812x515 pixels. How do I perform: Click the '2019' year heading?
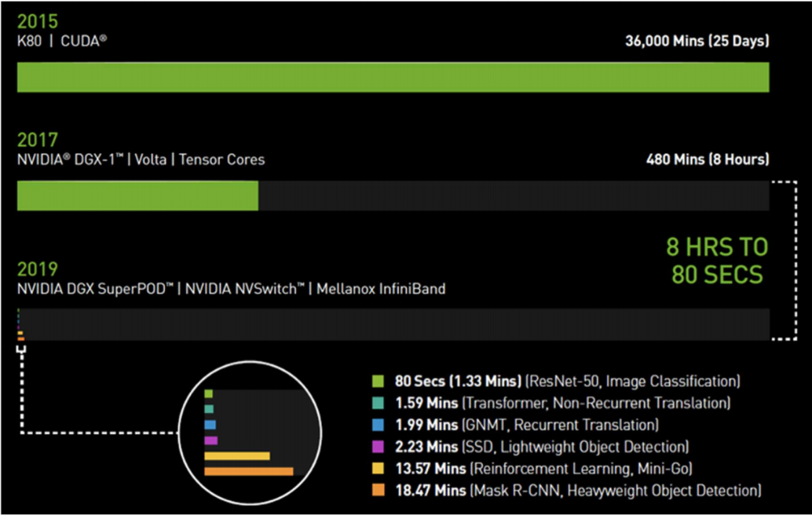tap(37, 269)
